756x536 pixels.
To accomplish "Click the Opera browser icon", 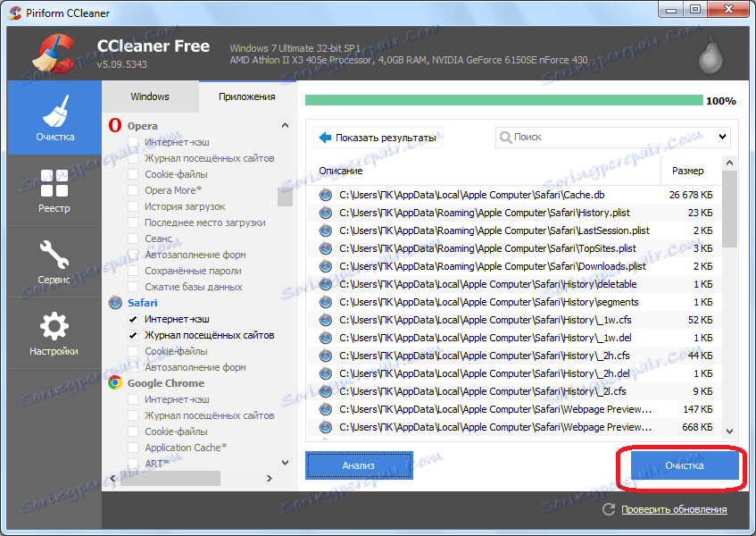I will [x=115, y=125].
